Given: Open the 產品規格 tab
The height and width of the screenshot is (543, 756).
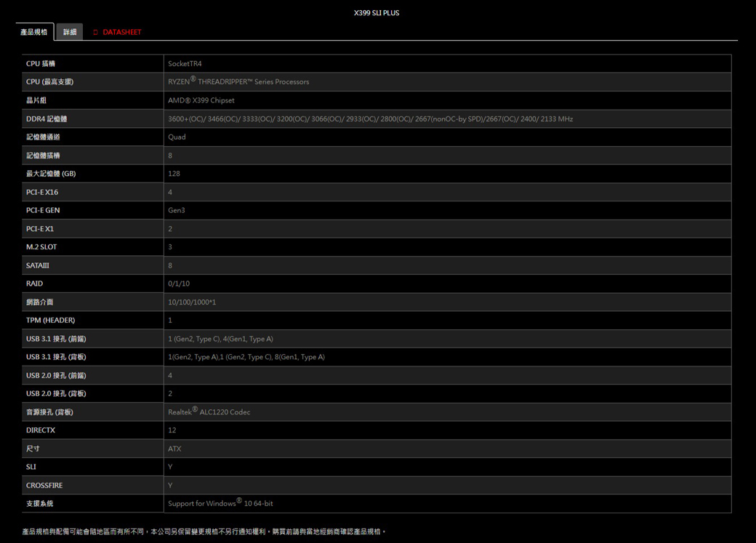Looking at the screenshot, I should 34,32.
